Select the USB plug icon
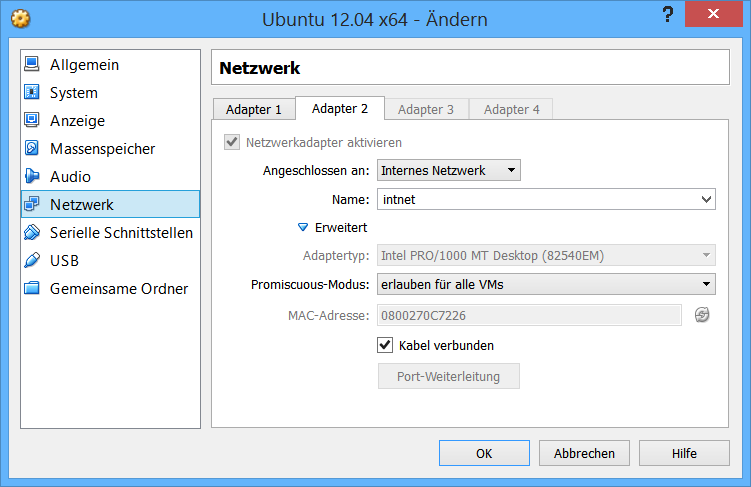Viewport: 751px width, 487px height. [32, 261]
